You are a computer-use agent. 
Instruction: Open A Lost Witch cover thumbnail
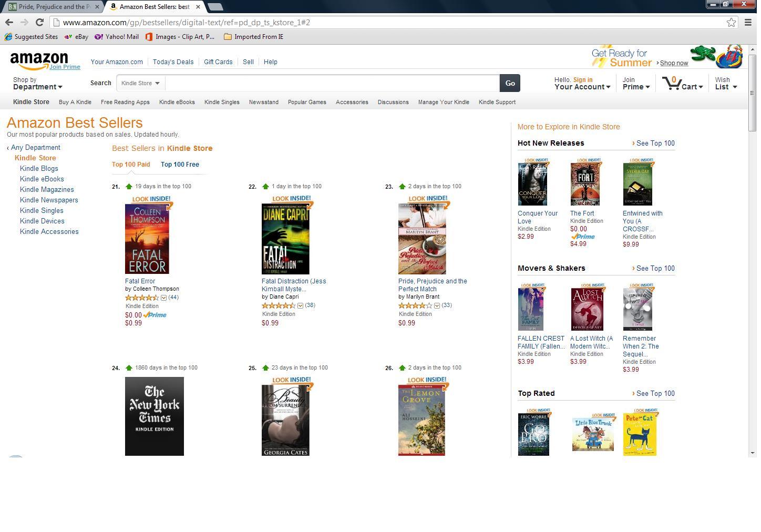point(587,309)
